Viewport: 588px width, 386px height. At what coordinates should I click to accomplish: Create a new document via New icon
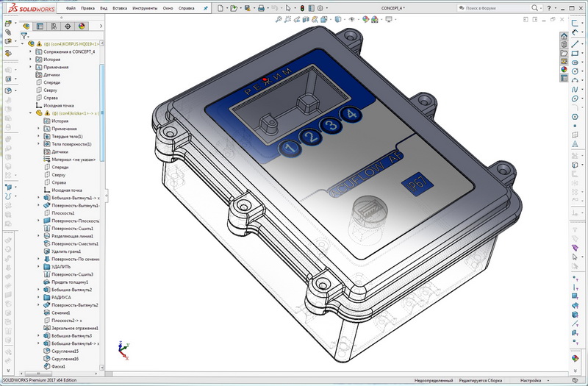pos(220,8)
